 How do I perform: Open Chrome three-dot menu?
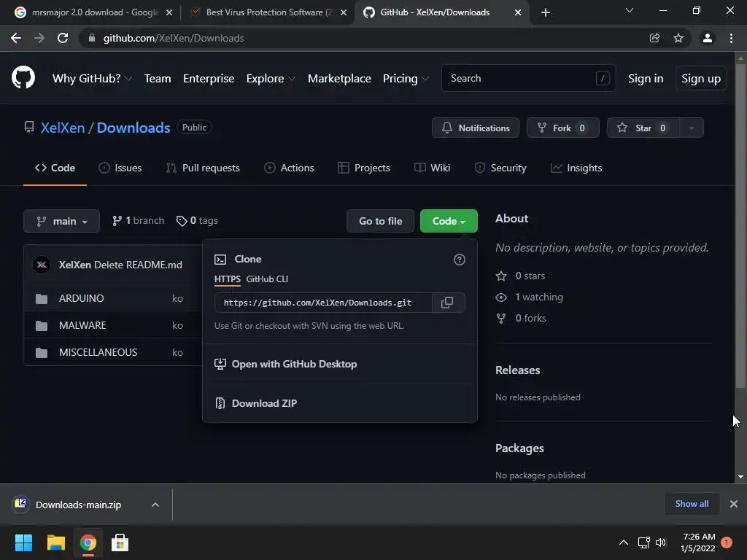point(731,38)
